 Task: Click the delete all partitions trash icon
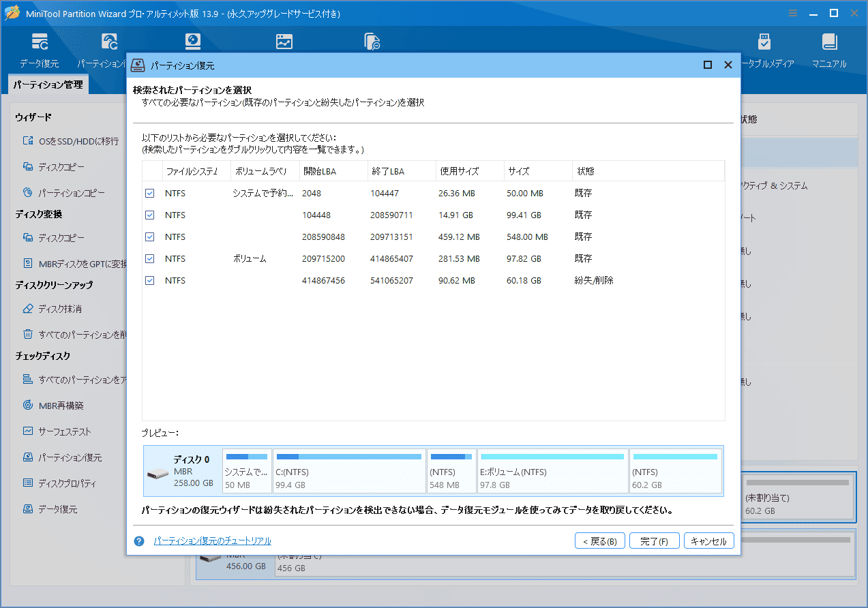tap(28, 335)
